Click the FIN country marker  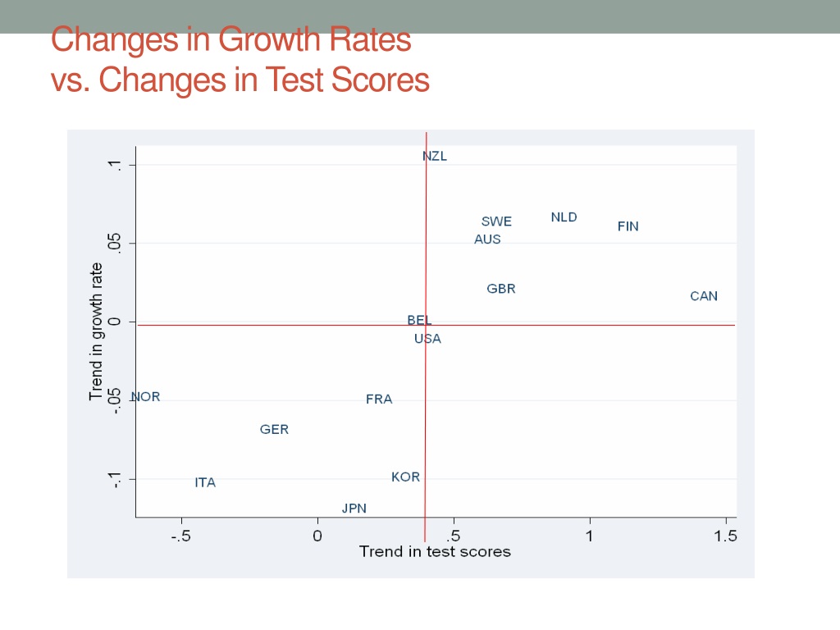[x=628, y=226]
